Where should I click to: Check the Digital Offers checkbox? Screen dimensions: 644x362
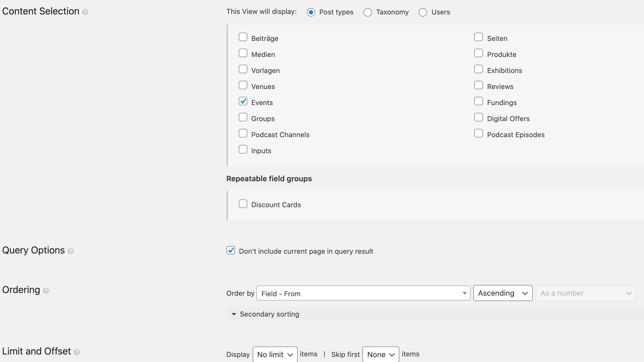pos(479,117)
